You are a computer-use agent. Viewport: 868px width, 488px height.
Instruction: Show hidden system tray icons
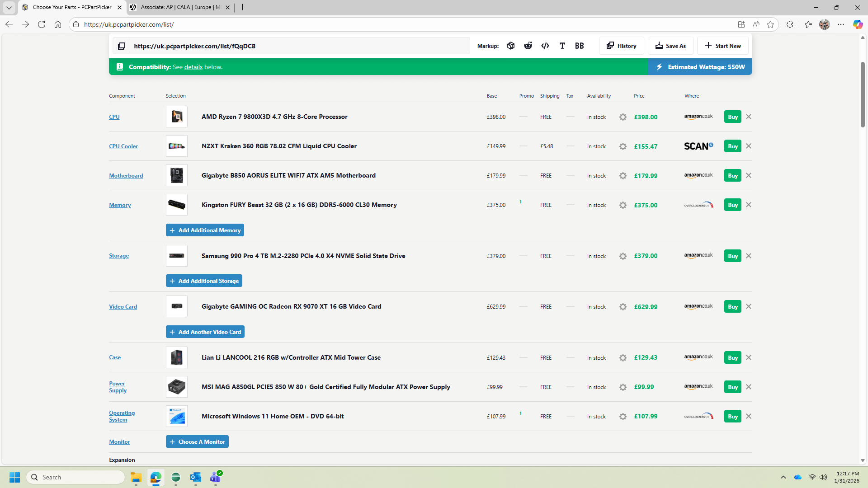click(x=783, y=477)
